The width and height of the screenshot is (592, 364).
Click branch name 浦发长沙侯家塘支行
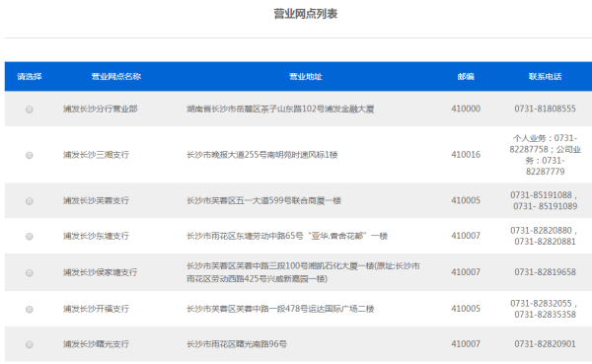100,272
